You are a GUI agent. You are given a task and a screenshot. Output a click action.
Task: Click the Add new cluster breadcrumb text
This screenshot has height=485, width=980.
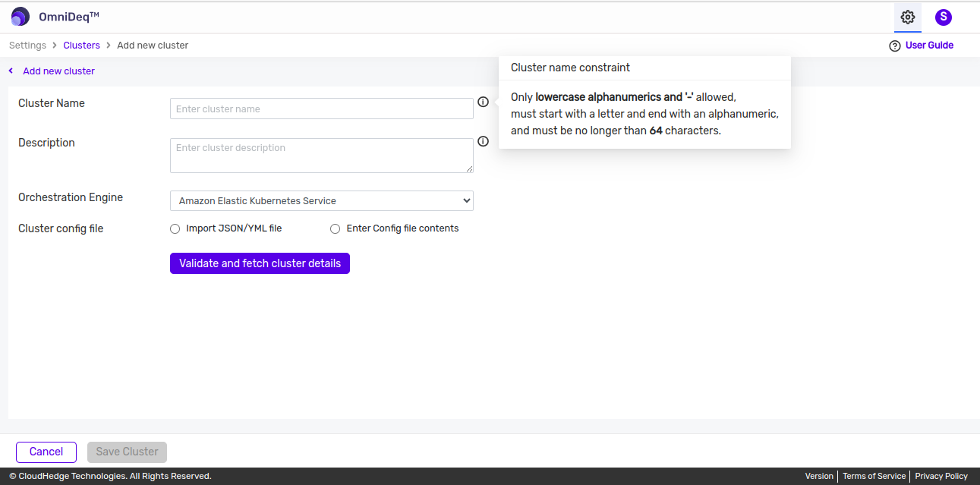tap(153, 46)
